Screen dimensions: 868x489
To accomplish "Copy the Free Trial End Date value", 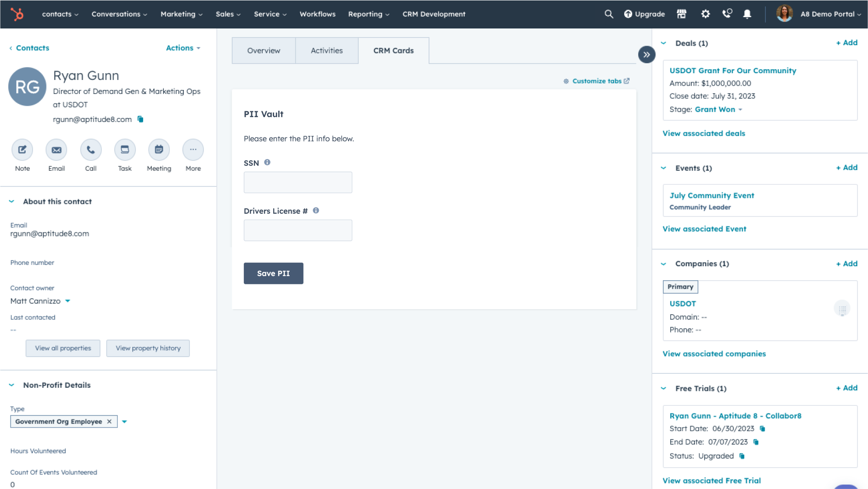I will coord(756,442).
